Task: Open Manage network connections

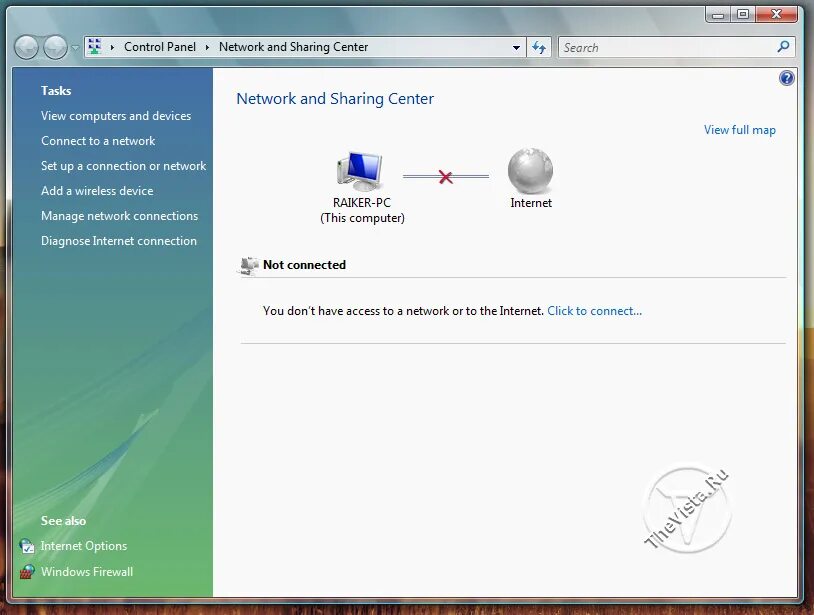Action: coord(119,216)
